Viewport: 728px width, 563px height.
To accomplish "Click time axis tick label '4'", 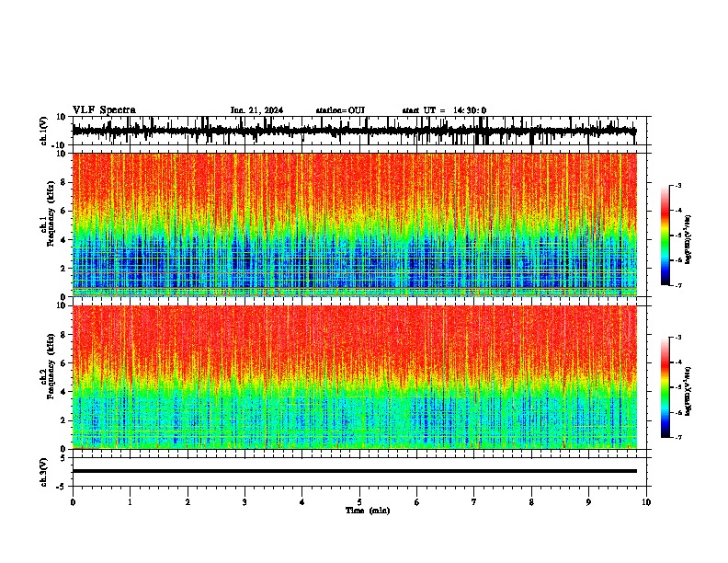I will tap(302, 502).
